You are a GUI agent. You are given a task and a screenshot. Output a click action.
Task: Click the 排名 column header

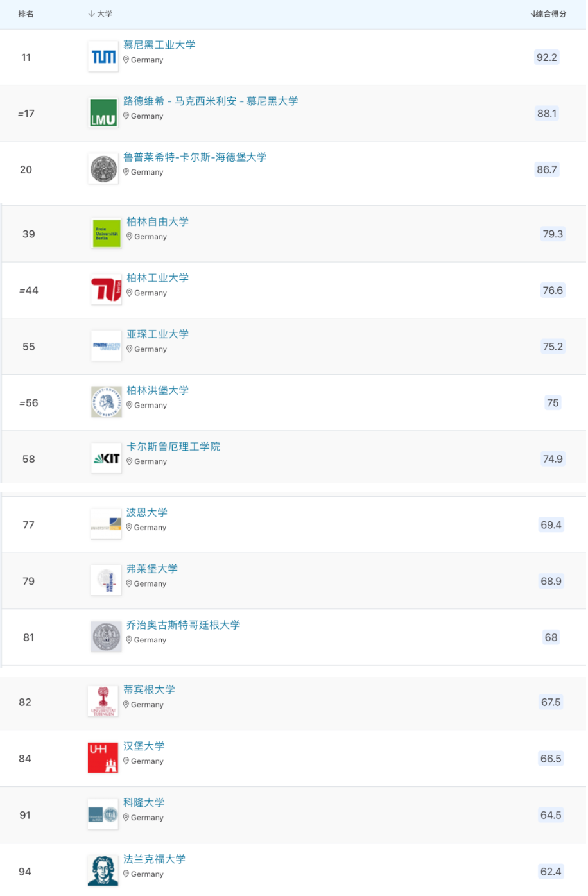click(26, 14)
